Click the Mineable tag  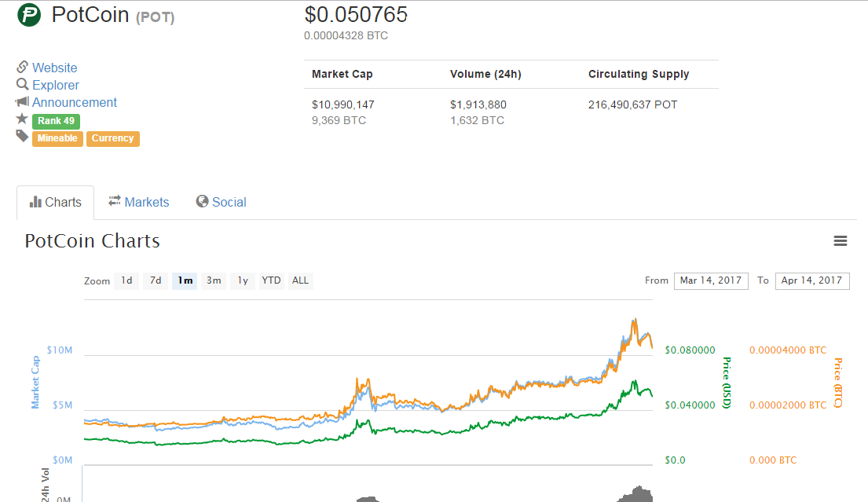(57, 138)
